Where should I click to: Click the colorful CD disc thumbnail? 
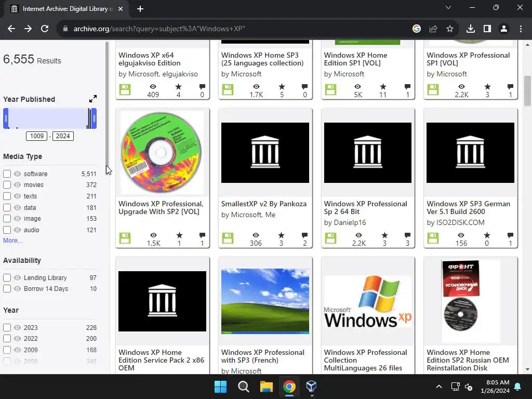coord(162,153)
